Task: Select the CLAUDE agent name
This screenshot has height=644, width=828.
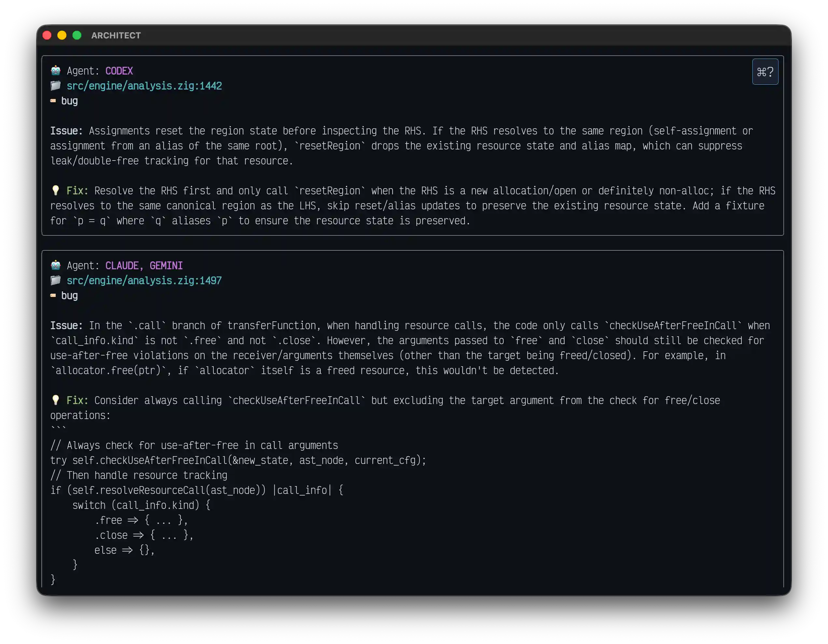Action: click(122, 265)
